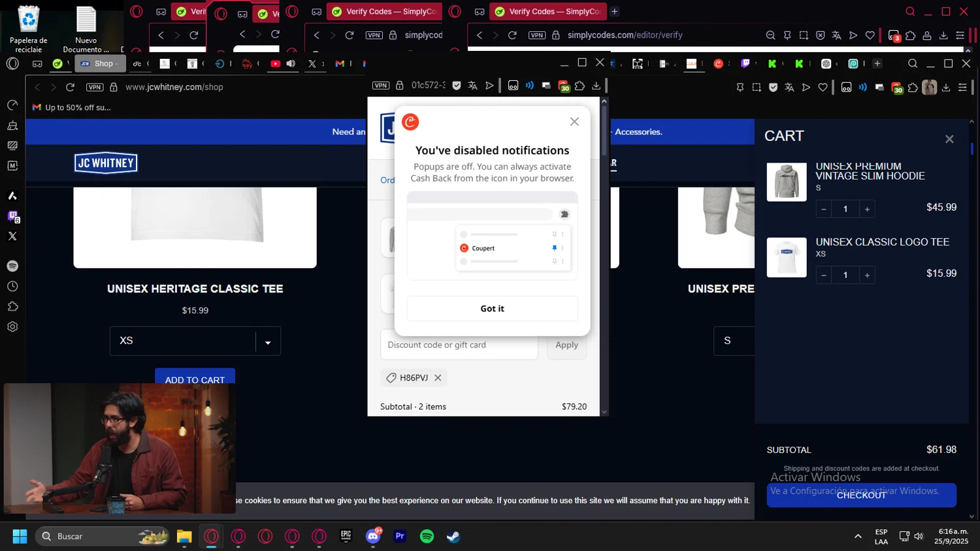980x551 pixels.
Task: Open the profile avatar in the front Opera toolbar
Action: pos(929,87)
